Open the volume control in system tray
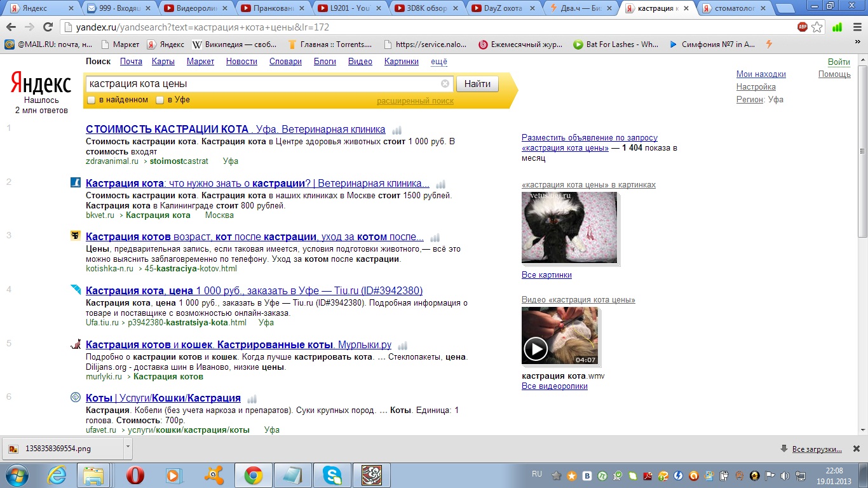868x488 pixels. coord(783,475)
